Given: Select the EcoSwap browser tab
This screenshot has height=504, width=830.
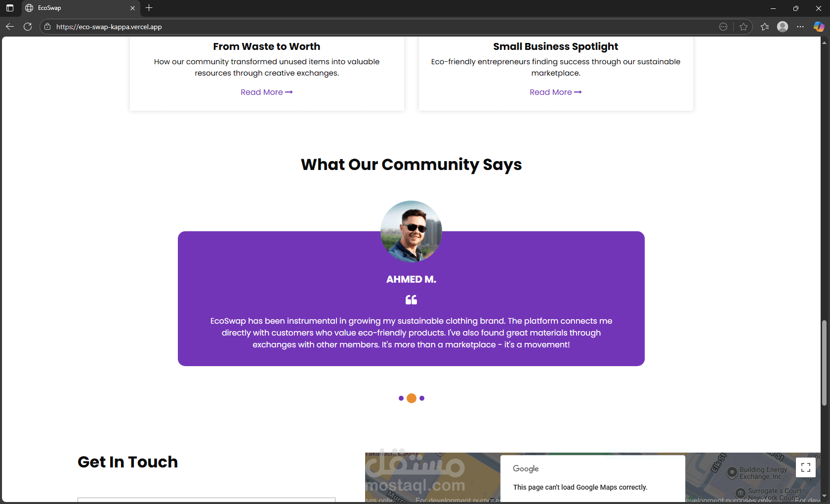Looking at the screenshot, I should pyautogui.click(x=81, y=8).
